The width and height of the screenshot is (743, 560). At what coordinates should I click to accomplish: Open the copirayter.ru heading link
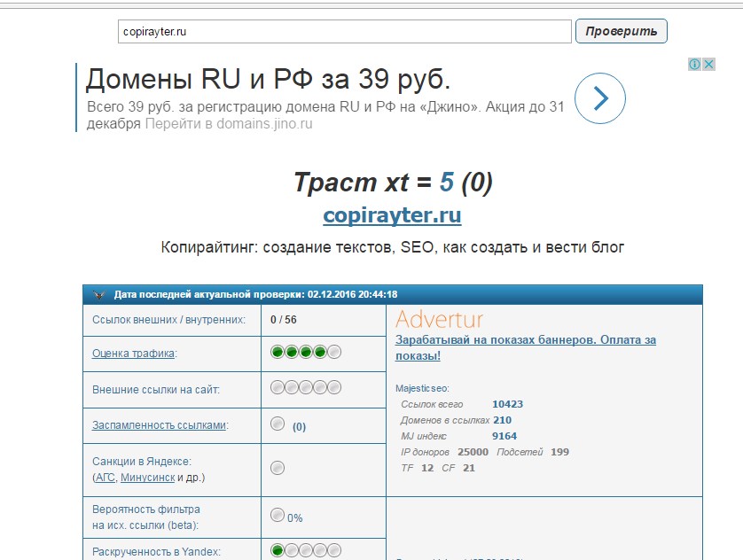coord(392,215)
